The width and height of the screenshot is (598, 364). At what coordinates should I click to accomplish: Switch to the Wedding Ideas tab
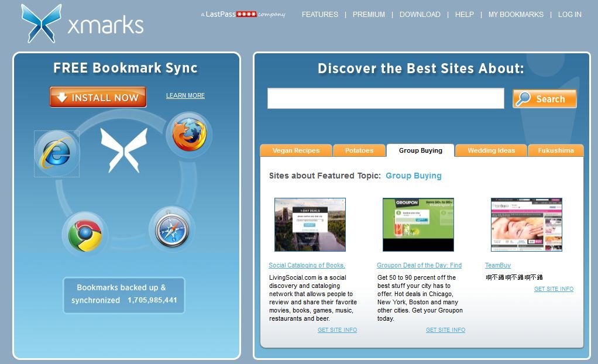point(492,150)
